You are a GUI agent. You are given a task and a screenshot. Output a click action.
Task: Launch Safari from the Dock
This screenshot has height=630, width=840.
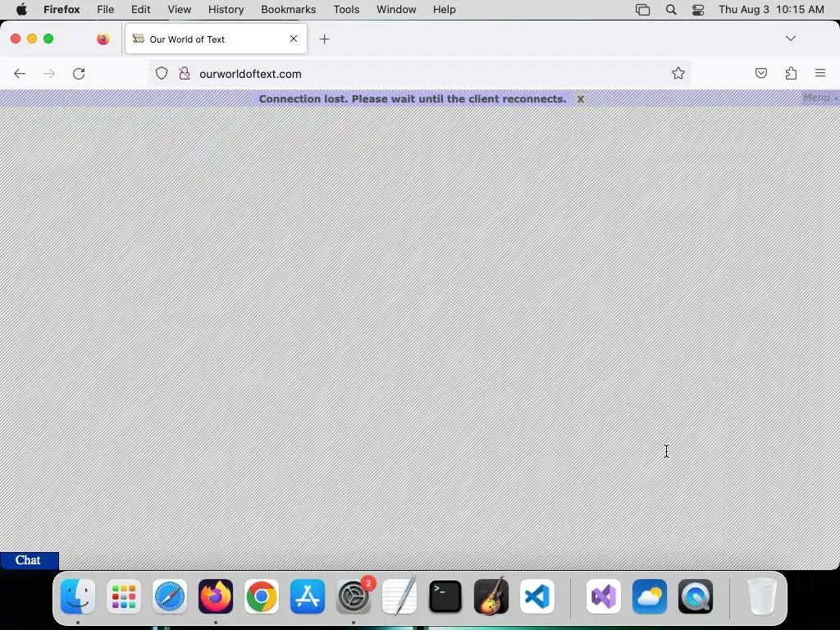[x=170, y=596]
